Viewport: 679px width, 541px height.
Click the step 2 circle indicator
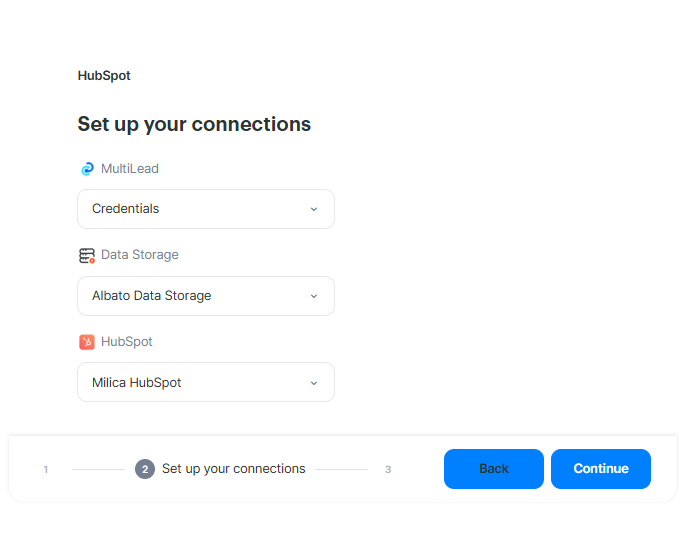pyautogui.click(x=145, y=469)
